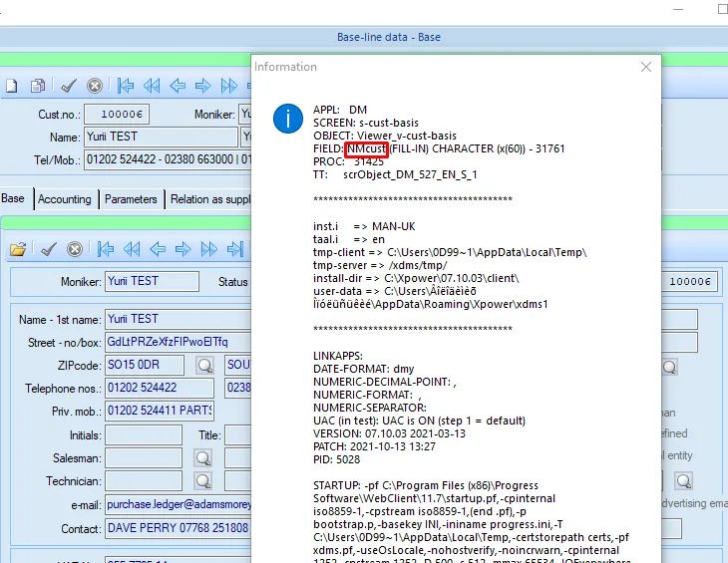Screen dimensions: 728x563
Task: Click the first Telephone nos. field
Action: pyautogui.click(x=160, y=388)
